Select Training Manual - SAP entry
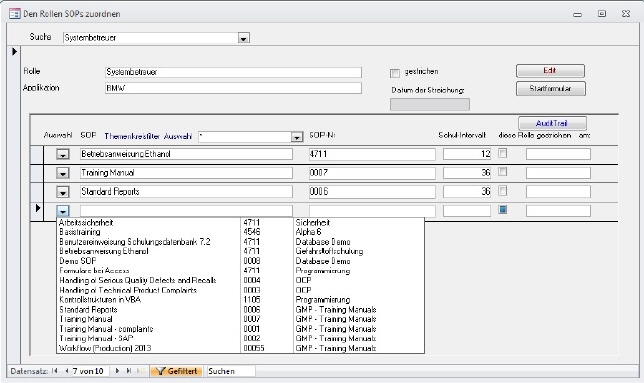644x383 pixels. (x=240, y=339)
